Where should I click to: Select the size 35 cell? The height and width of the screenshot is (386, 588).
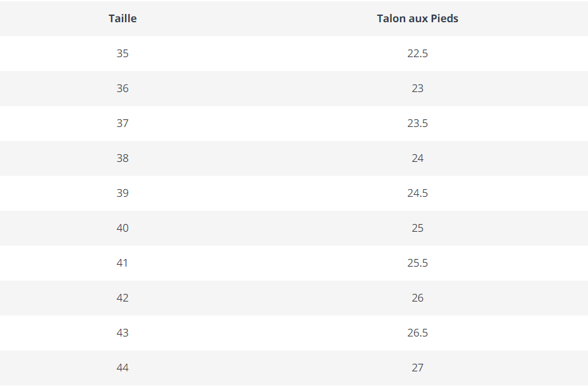point(123,53)
